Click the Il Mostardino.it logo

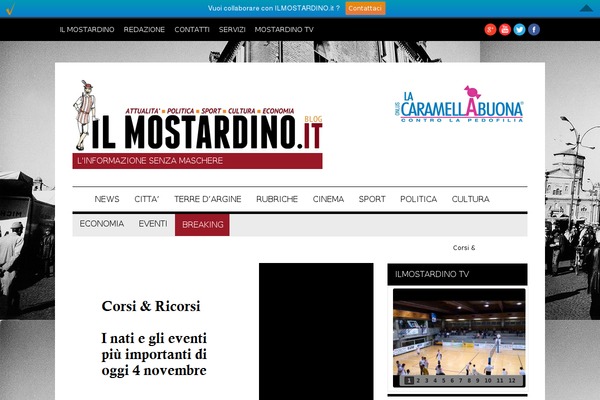(197, 124)
